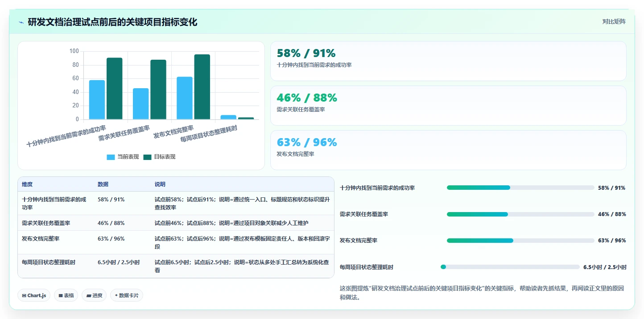This screenshot has width=644, height=319.
Task: Click the 需求关联任务覆盖率 progress bar
Action: pyautogui.click(x=520, y=214)
